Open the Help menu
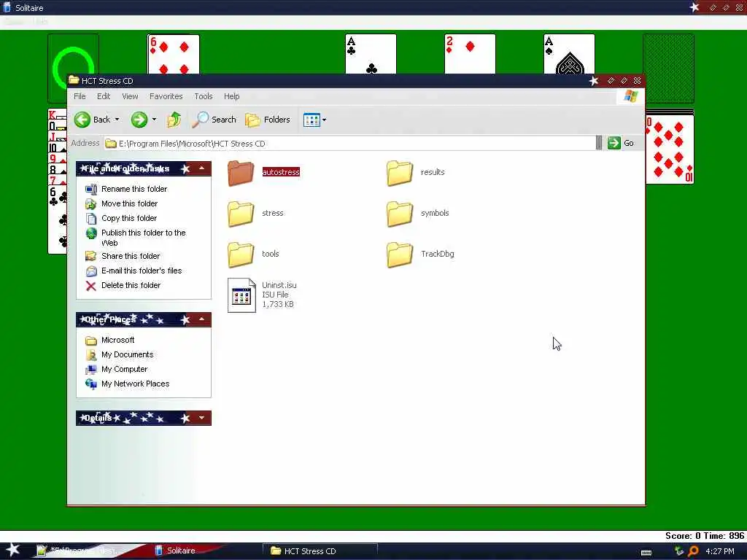Viewport: 747px width, 560px height. click(x=231, y=96)
